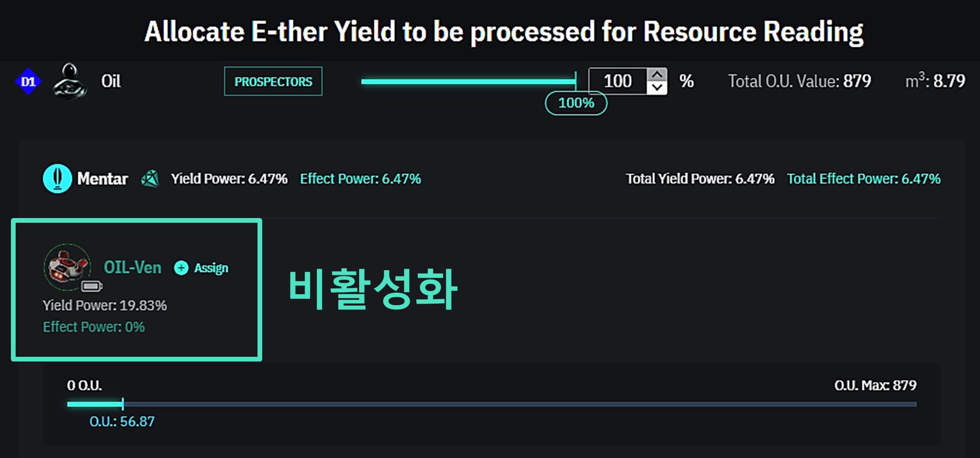Open the PROSPECTORS button
This screenshot has height=458, width=980.
(x=273, y=81)
